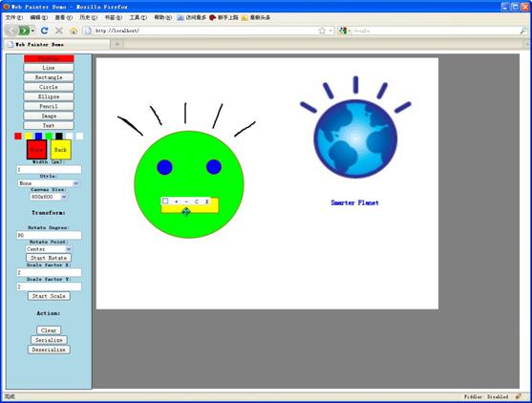Open the history dropdown beside Forward arrow
Viewport: 532px width, 403px height.
tap(32, 31)
